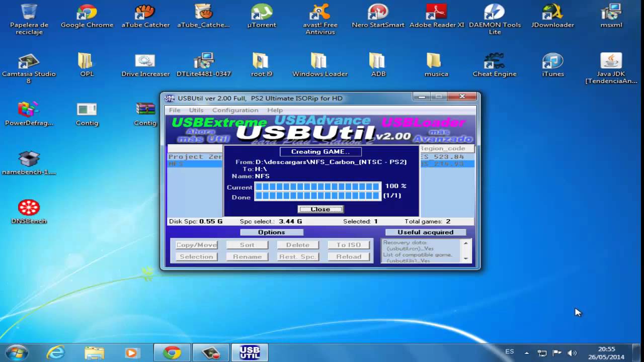The height and width of the screenshot is (362, 644).
Task: Open the volume control in the tray
Action: [x=572, y=353]
